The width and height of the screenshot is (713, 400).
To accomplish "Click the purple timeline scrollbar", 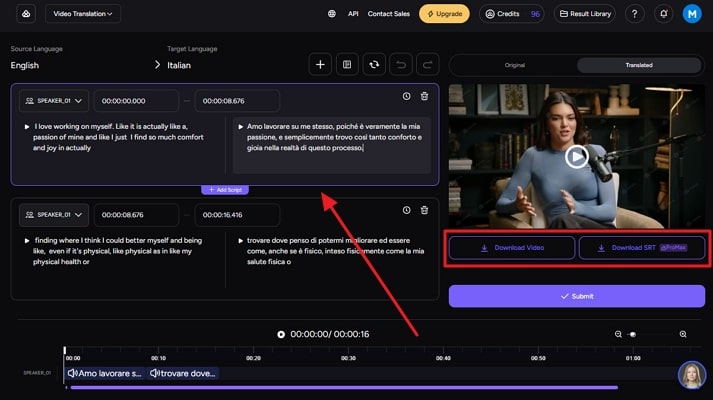I will (344, 388).
